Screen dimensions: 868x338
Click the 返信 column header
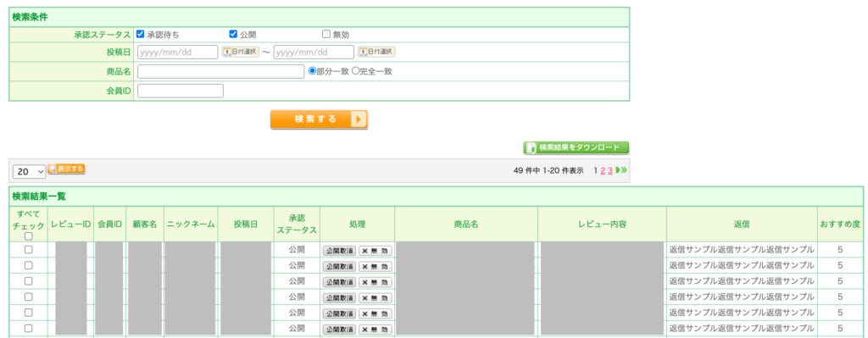point(742,224)
